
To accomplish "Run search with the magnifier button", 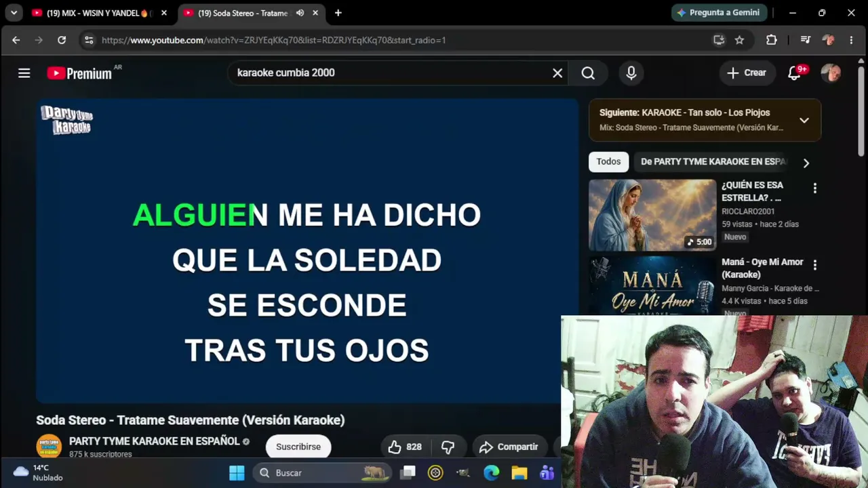I will 588,73.
